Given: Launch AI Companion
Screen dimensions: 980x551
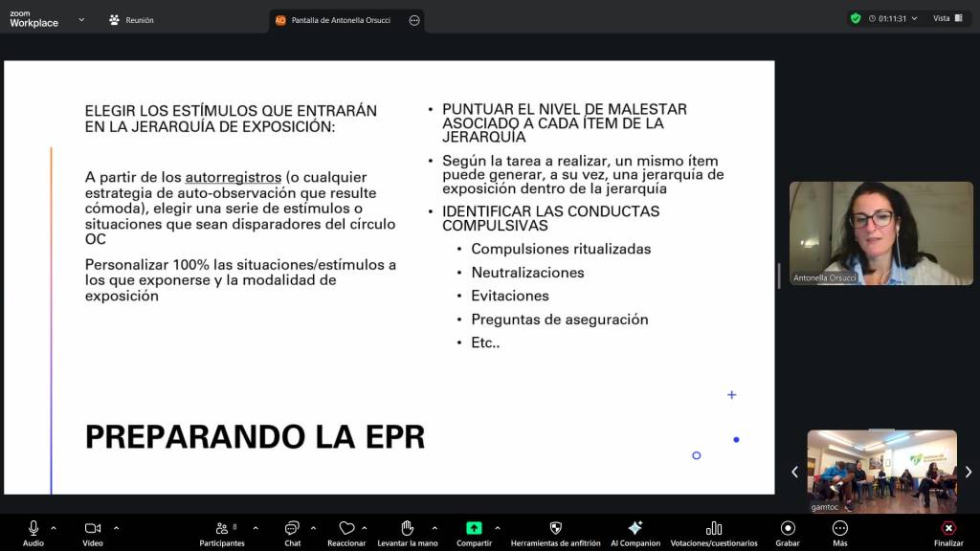Looking at the screenshot, I should (x=635, y=529).
